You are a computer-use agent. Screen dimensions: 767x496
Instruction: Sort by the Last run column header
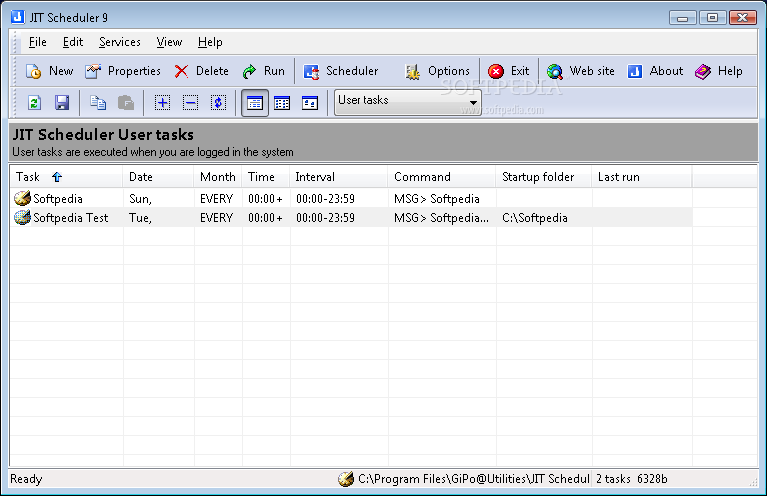(x=642, y=177)
